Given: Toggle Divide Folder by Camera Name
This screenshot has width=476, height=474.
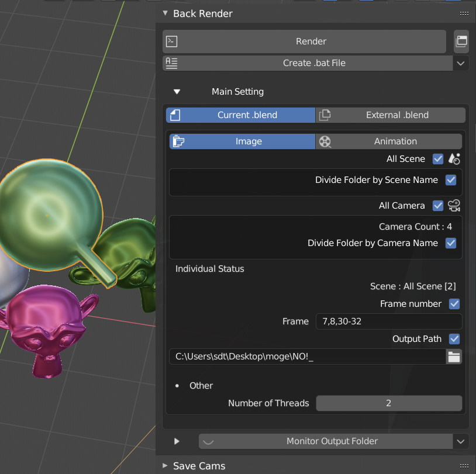Looking at the screenshot, I should pyautogui.click(x=451, y=243).
